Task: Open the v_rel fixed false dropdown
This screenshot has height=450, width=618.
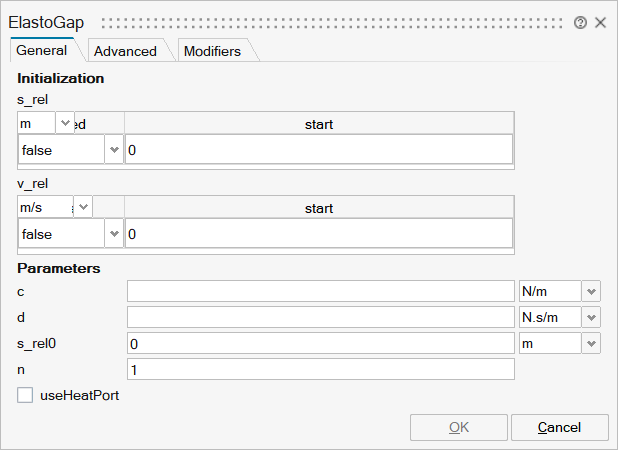Action: pyautogui.click(x=113, y=234)
